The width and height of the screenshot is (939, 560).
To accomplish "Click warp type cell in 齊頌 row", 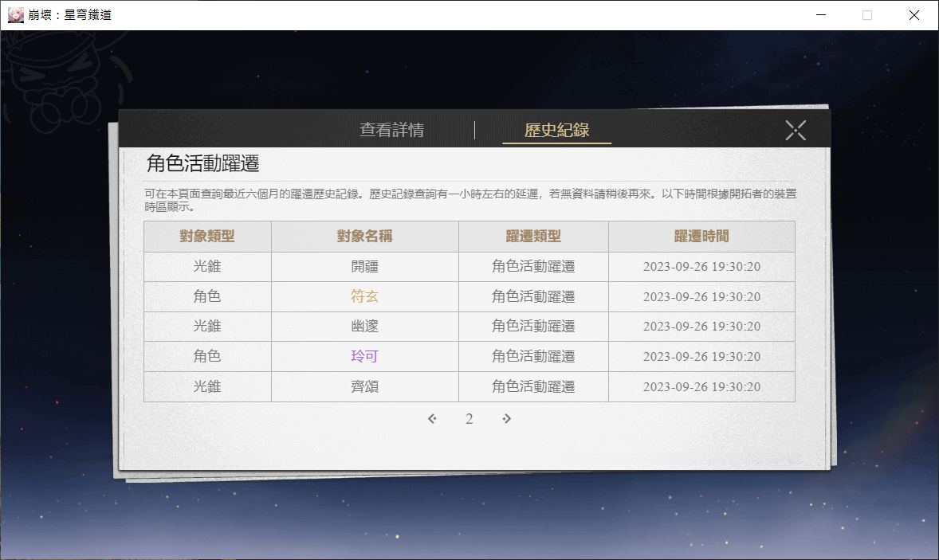I will (x=533, y=386).
